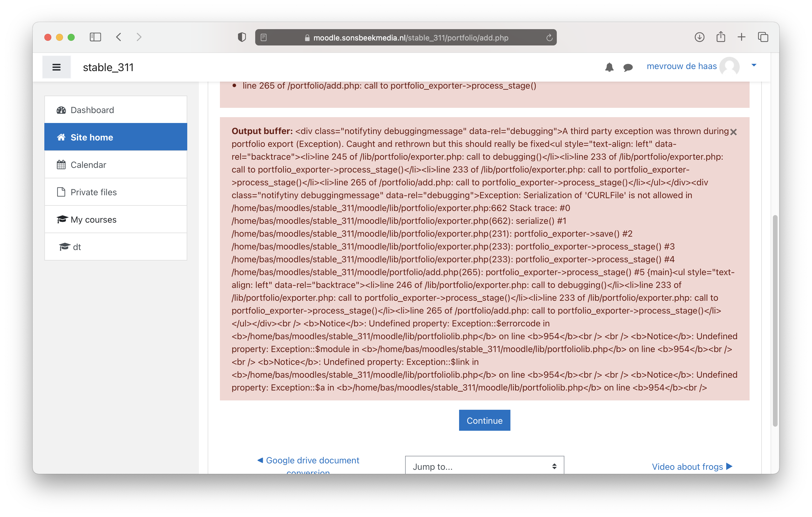Open the messaging speech bubble icon
The height and width of the screenshot is (517, 812).
point(628,67)
